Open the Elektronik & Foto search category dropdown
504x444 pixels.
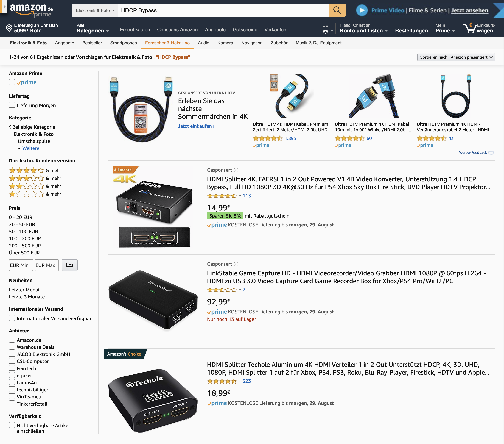pyautogui.click(x=95, y=10)
